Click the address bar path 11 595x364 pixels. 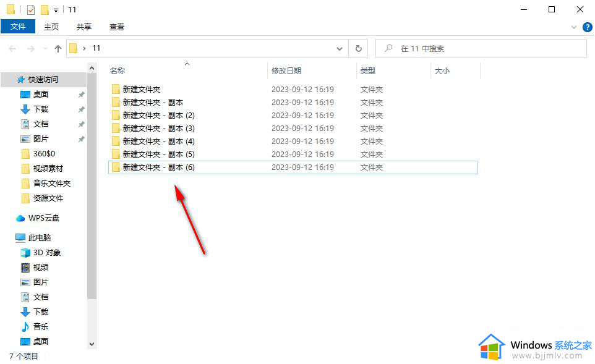[96, 48]
